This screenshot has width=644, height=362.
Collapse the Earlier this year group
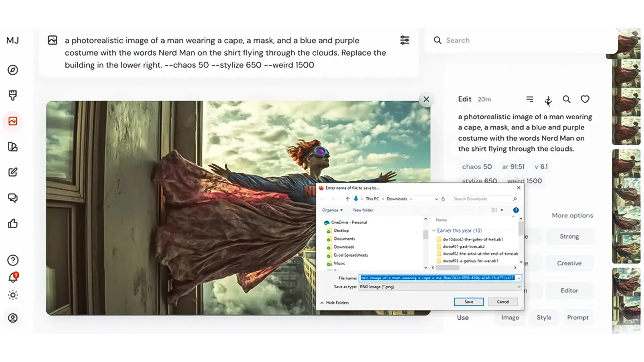coord(434,231)
